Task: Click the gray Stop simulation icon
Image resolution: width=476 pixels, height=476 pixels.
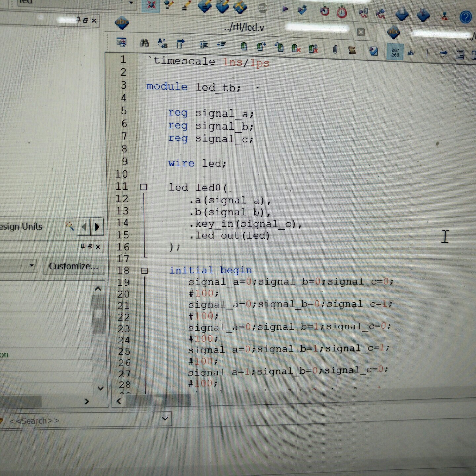Action: click(x=262, y=8)
